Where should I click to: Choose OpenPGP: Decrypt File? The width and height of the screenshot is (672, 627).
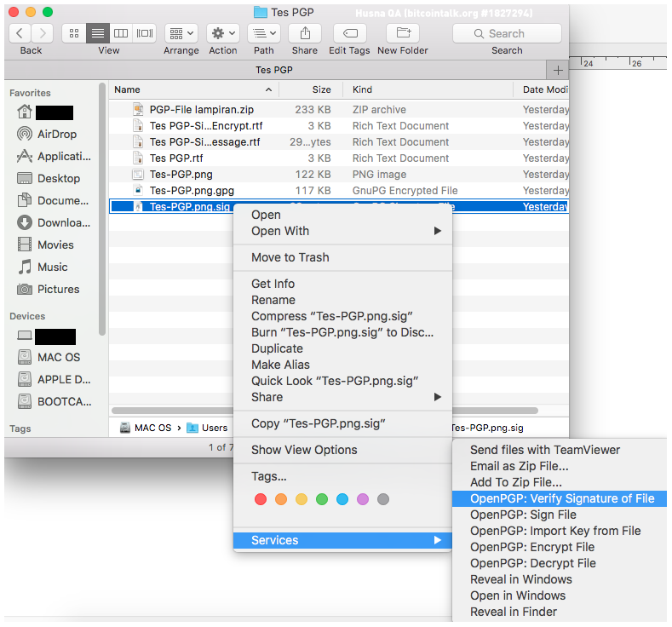click(x=560, y=564)
